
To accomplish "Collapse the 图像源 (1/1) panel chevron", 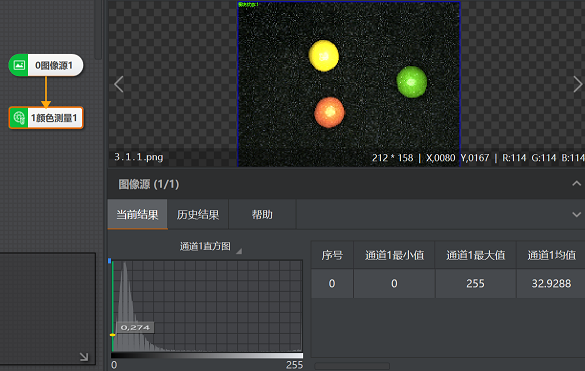I will [x=576, y=183].
